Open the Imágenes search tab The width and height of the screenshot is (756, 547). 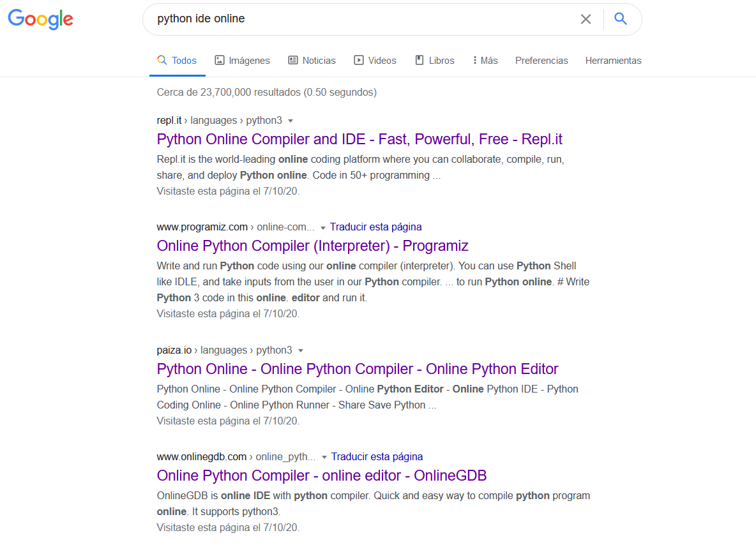click(242, 61)
